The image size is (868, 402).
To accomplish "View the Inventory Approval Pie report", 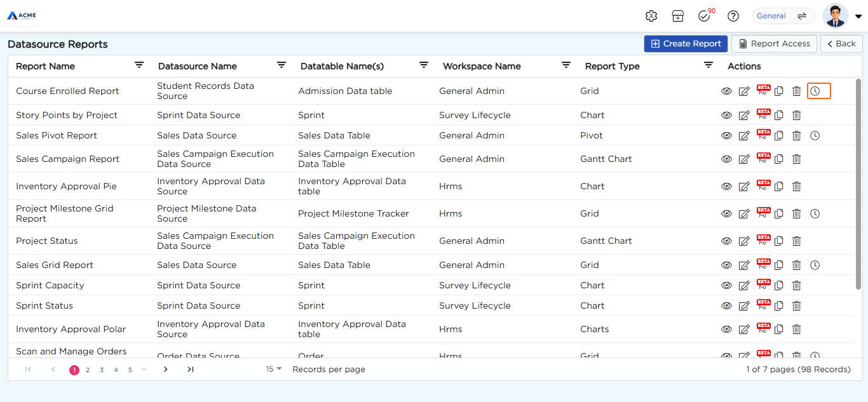I will point(726,186).
